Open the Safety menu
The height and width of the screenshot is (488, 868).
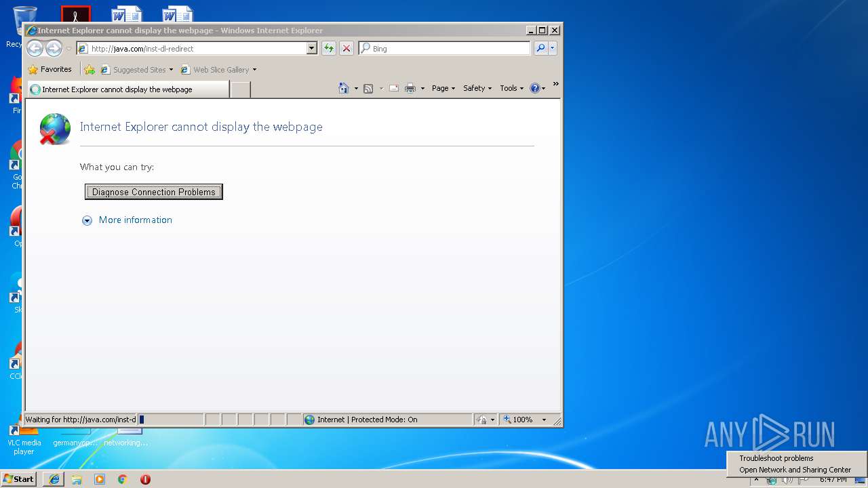(477, 88)
